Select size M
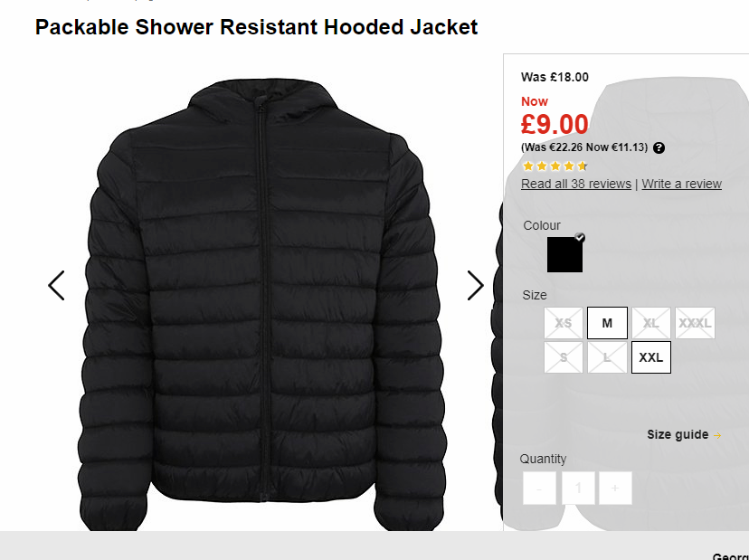 pos(607,323)
